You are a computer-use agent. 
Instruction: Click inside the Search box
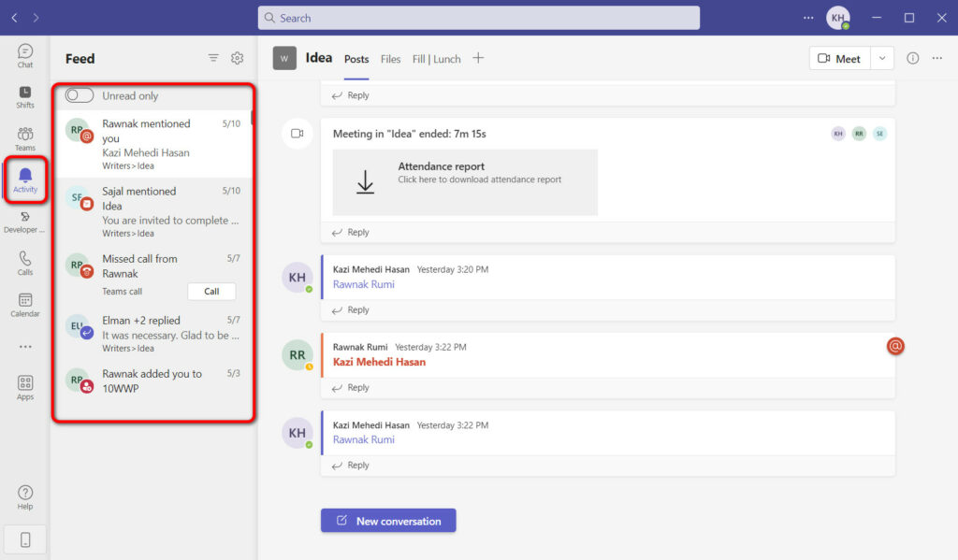(479, 18)
